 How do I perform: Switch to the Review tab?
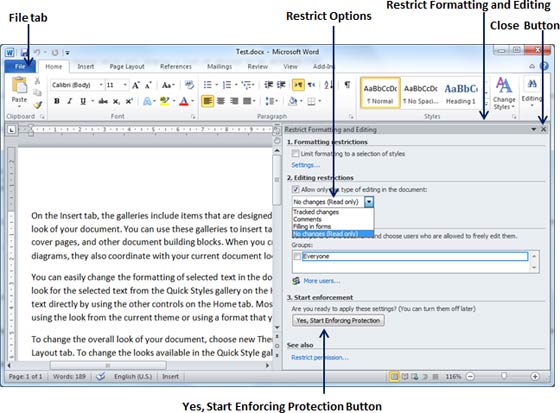click(258, 66)
